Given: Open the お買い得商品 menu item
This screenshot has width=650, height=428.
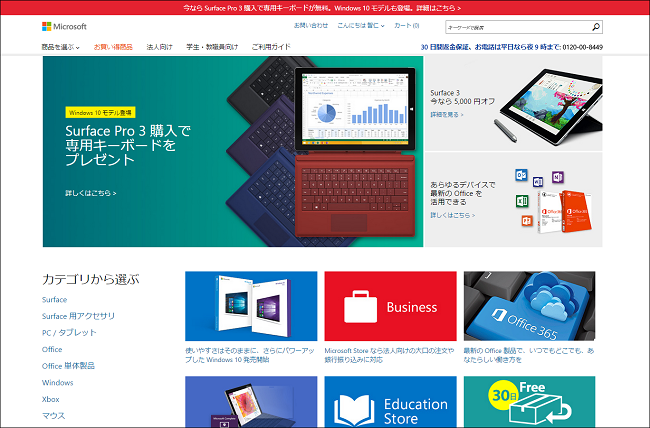Looking at the screenshot, I should point(113,47).
